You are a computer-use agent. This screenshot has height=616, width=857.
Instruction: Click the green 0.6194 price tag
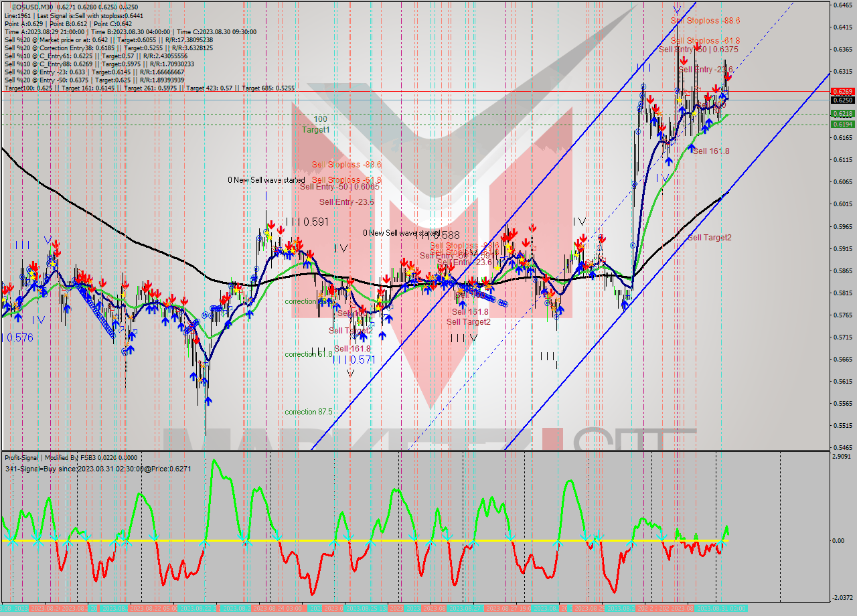point(842,124)
